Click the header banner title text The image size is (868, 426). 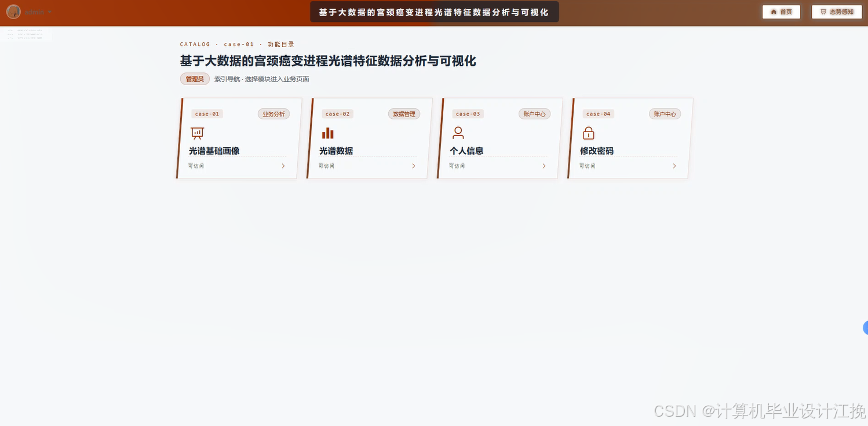pyautogui.click(x=434, y=12)
